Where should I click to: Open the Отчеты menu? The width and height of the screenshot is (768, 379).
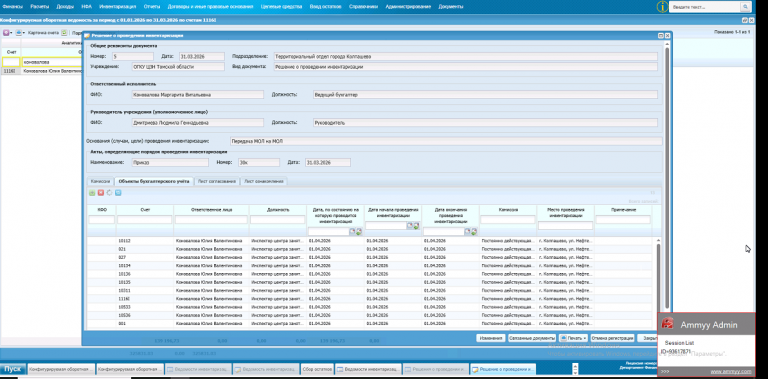click(x=152, y=7)
